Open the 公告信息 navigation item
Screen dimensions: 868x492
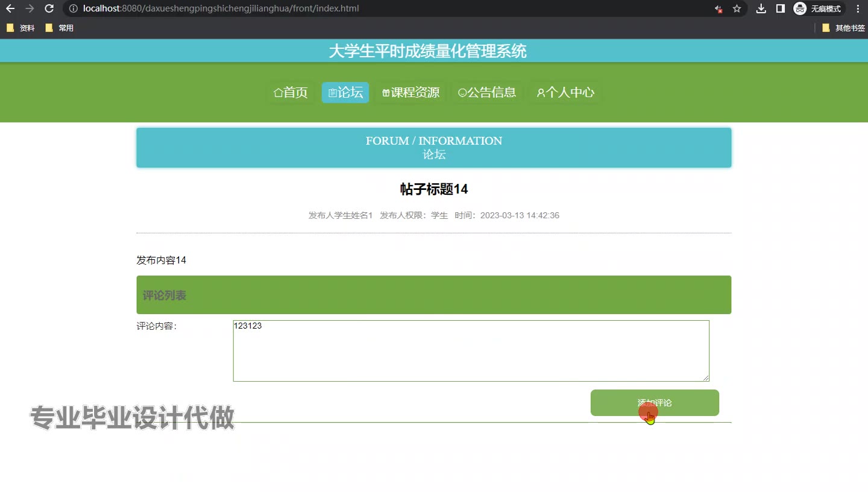487,92
